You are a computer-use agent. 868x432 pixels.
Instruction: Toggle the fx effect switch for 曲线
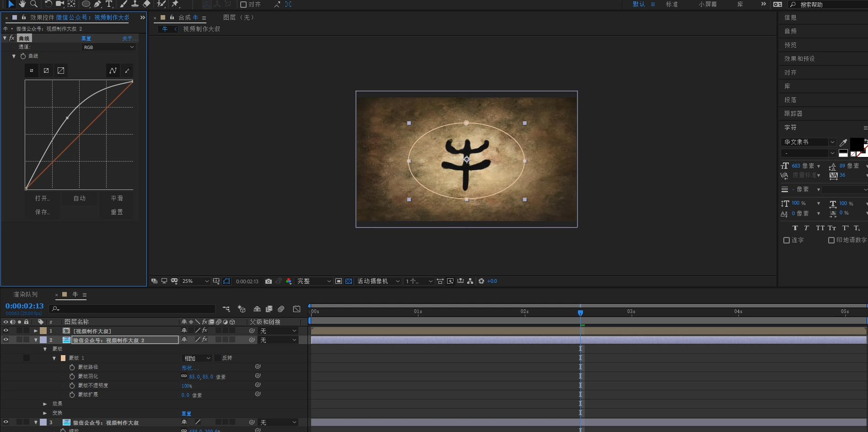pos(12,38)
